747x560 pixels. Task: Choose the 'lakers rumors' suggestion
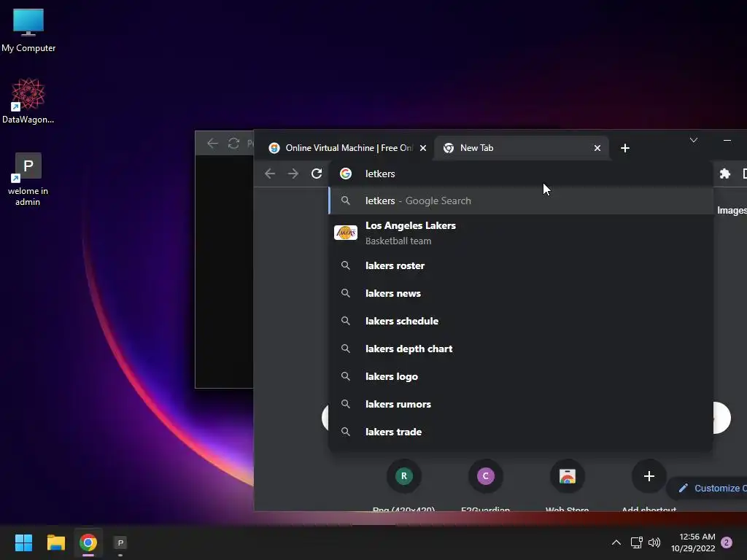tap(521, 404)
